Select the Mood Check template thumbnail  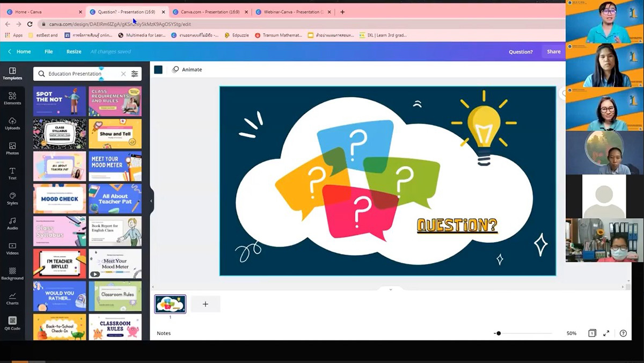pos(60,199)
